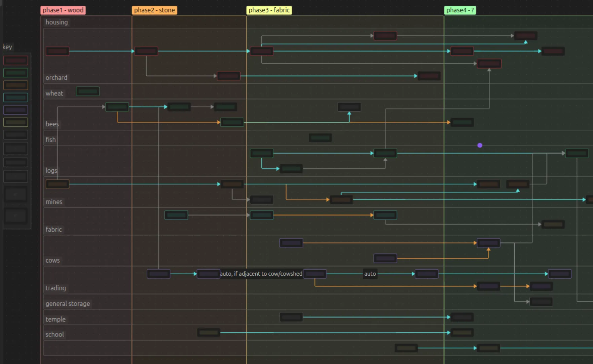Select the trading row label

pos(55,288)
